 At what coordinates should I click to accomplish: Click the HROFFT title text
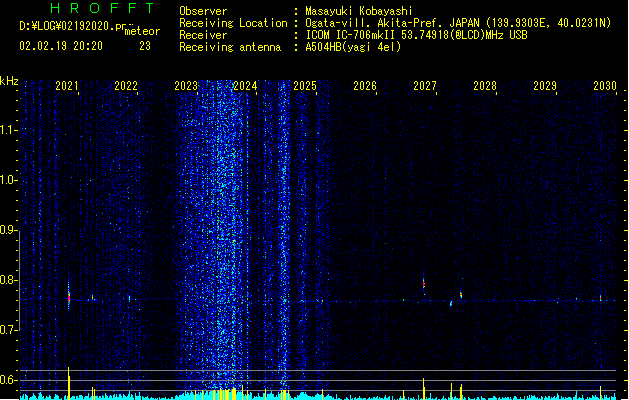tap(103, 8)
